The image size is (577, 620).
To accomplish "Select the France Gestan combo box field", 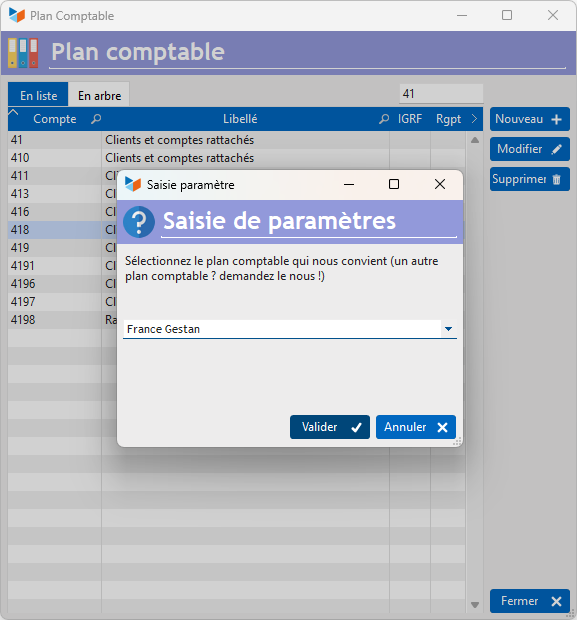I will [x=290, y=329].
